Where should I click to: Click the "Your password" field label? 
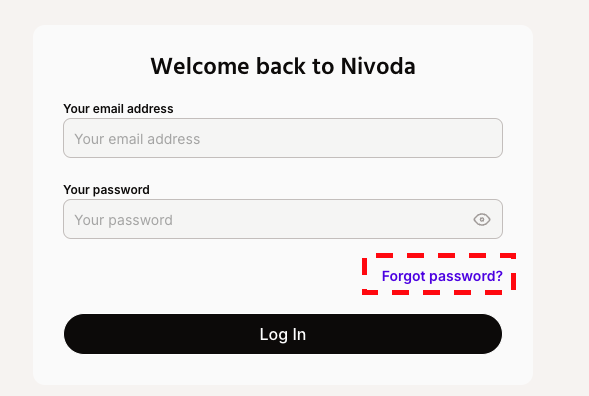tap(106, 190)
